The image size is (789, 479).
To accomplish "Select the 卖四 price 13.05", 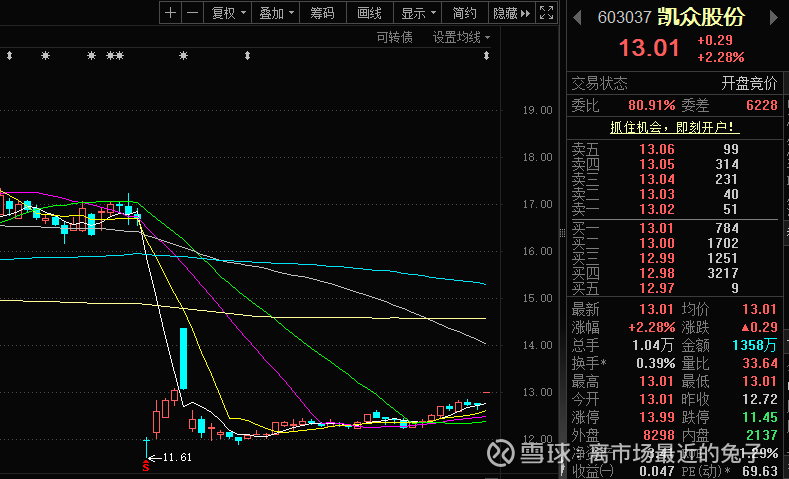I will coord(657,165).
